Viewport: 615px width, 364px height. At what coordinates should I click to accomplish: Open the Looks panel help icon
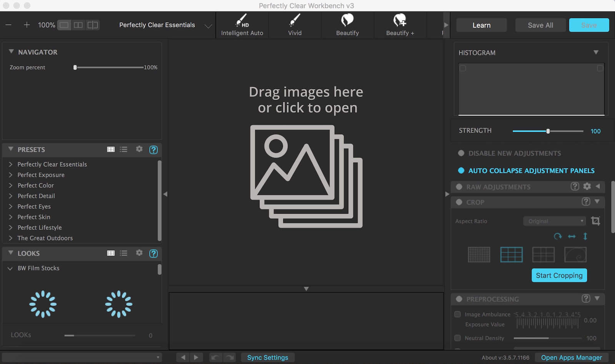pyautogui.click(x=153, y=253)
